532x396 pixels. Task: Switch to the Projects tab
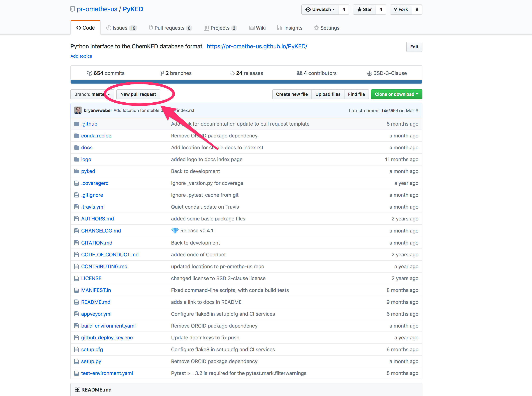click(x=220, y=28)
